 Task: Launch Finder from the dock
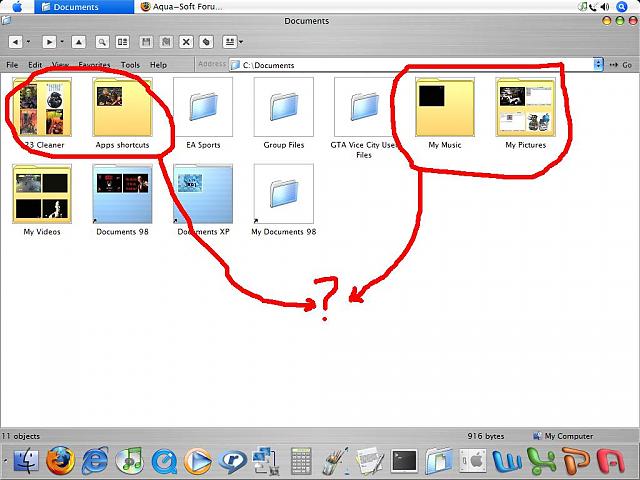tap(26, 461)
